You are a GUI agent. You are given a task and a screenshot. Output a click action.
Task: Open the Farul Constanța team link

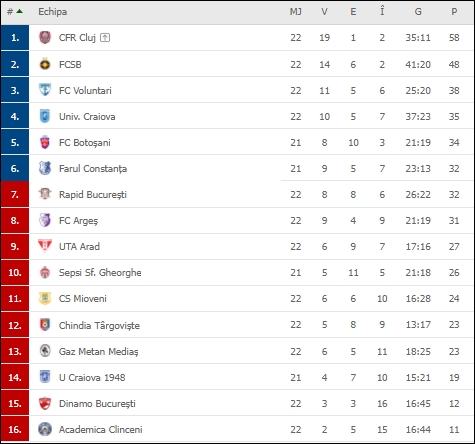pos(93,169)
